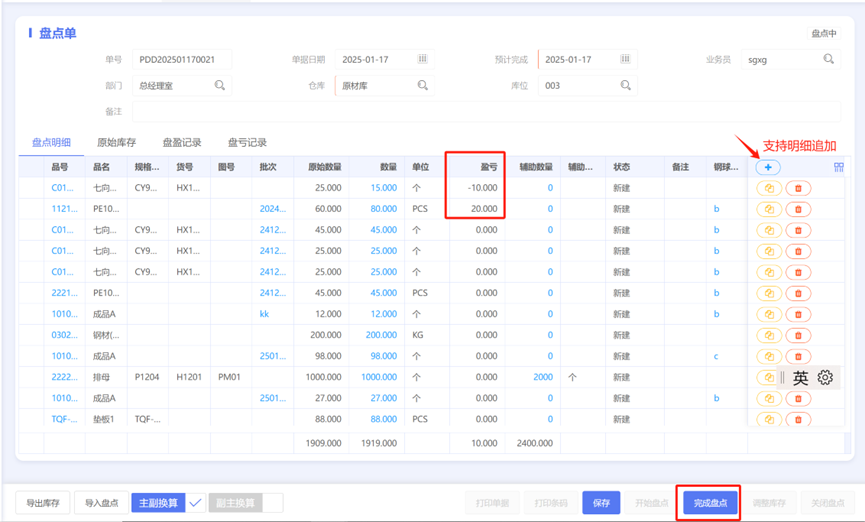Save the form with 保存 button
The width and height of the screenshot is (865, 522).
[601, 503]
